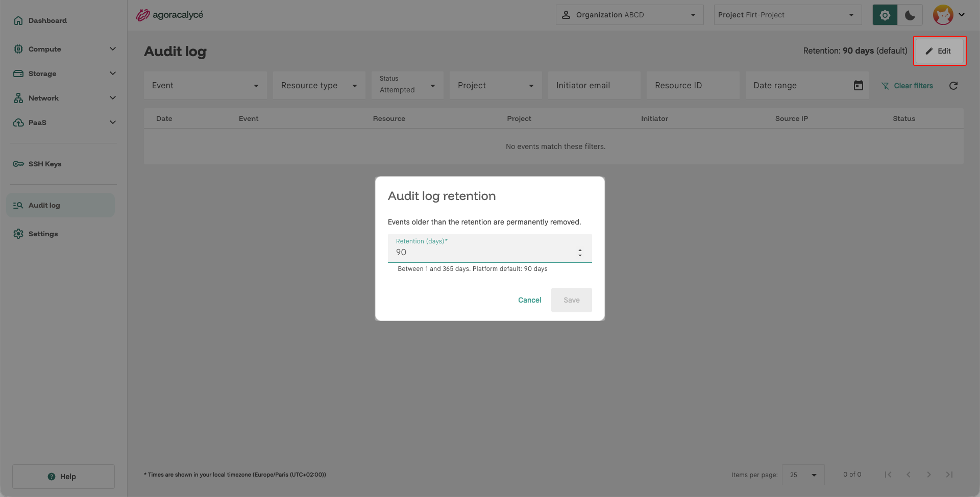Click the Source IP column header
This screenshot has height=497, width=980.
tap(792, 118)
